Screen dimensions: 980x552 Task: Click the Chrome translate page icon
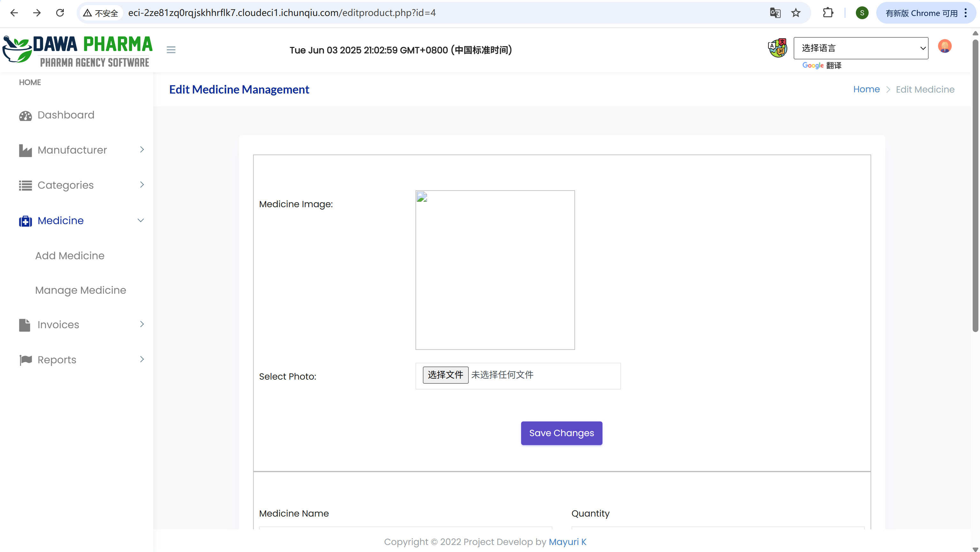pyautogui.click(x=775, y=13)
